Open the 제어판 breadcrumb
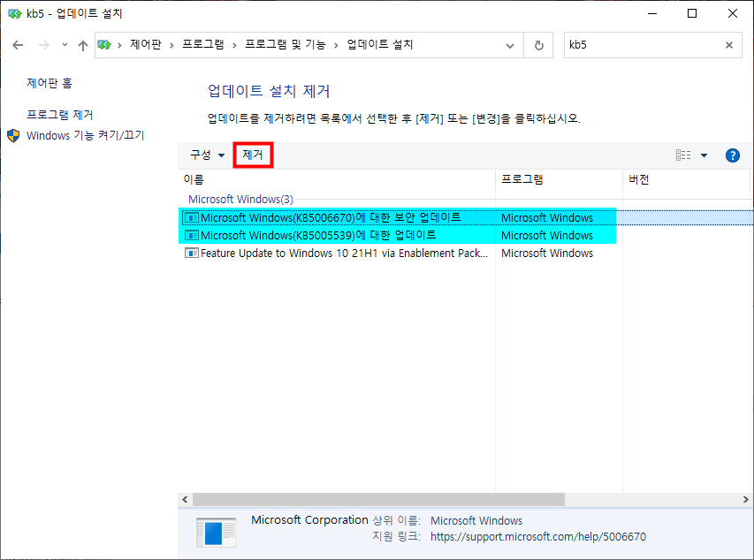The height and width of the screenshot is (560, 754). [146, 45]
